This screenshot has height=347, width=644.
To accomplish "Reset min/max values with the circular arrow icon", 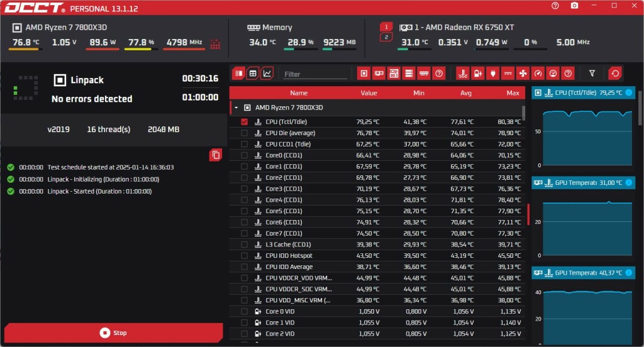I will pos(615,74).
